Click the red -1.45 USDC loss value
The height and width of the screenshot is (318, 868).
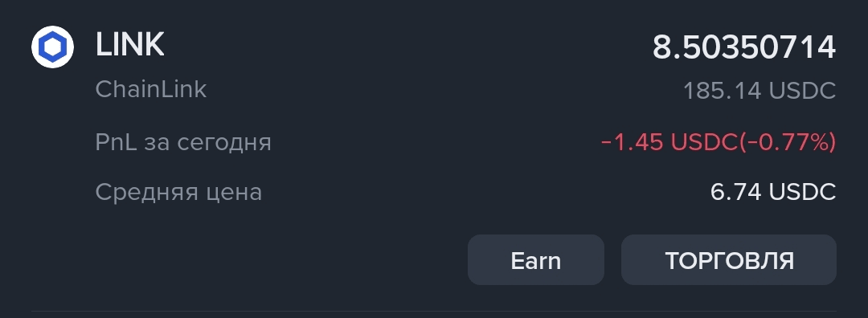point(669,143)
